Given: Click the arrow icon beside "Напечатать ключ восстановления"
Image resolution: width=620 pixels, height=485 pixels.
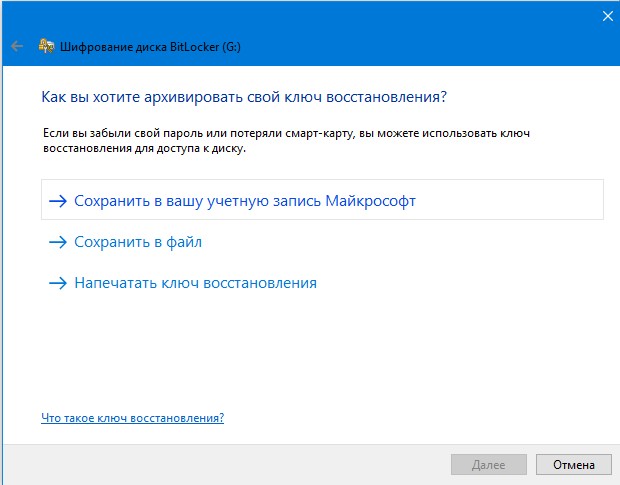Looking at the screenshot, I should click(x=57, y=283).
